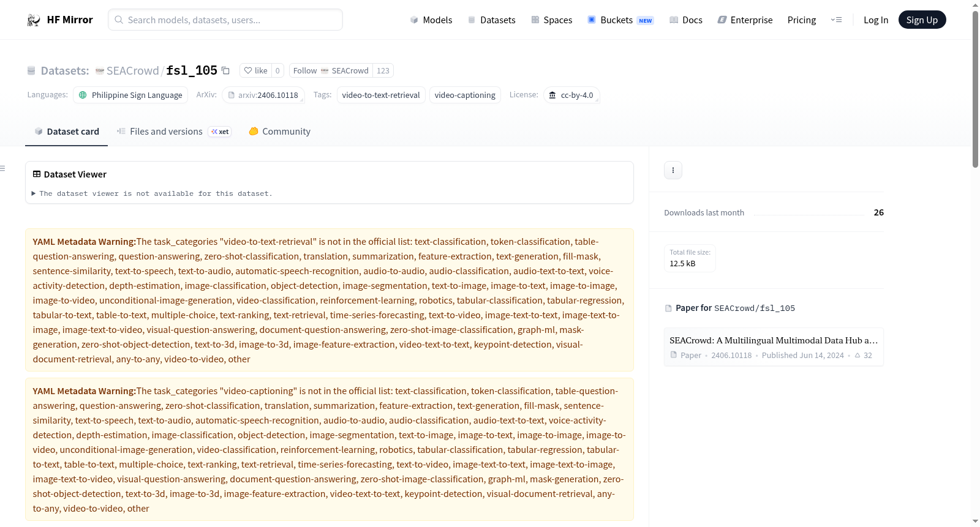Expand the additional navigation menu

(x=836, y=20)
